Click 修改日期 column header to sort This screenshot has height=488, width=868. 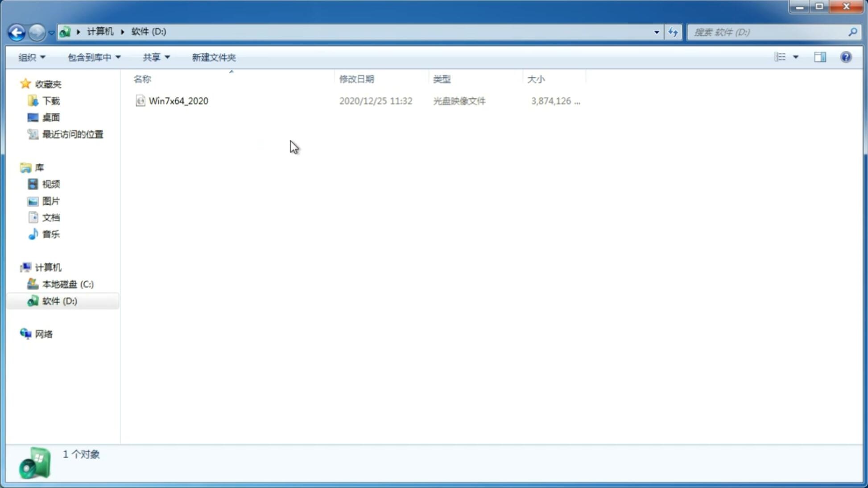[356, 78]
